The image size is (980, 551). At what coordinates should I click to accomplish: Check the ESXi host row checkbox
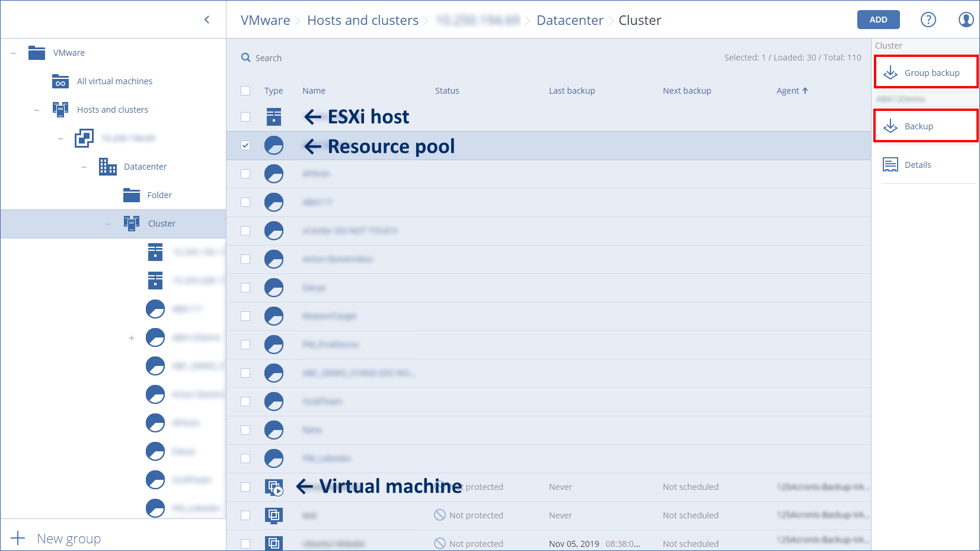[x=245, y=117]
